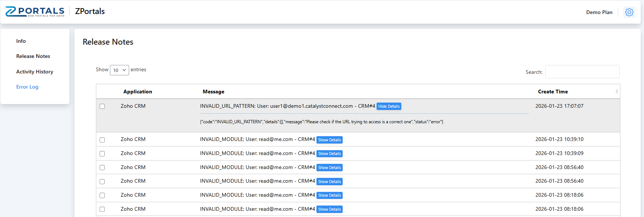
Task: Tick the checkbox for 08:56:40 first row
Action: [x=102, y=168]
